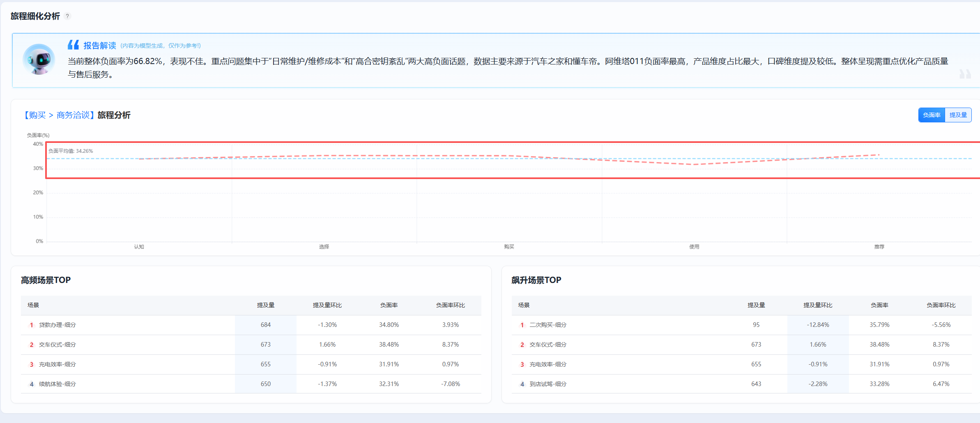Open 交车仪式-细分 in 飙升场景TOP
This screenshot has width=980, height=423.
click(x=742, y=345)
